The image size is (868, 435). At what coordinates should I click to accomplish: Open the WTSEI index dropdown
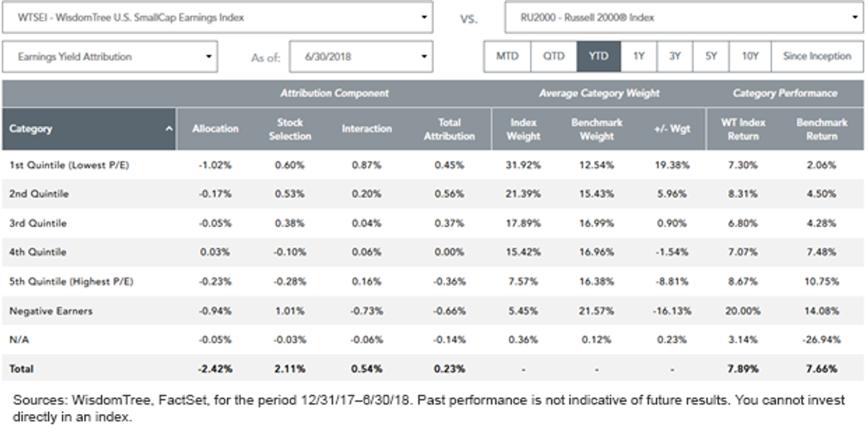(217, 17)
